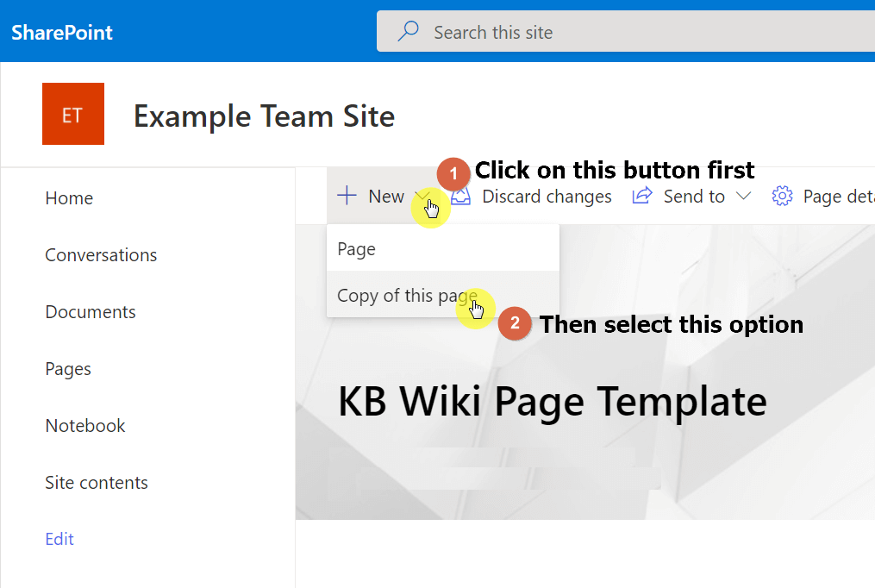
Task: Click the Example Team Site title
Action: click(264, 116)
